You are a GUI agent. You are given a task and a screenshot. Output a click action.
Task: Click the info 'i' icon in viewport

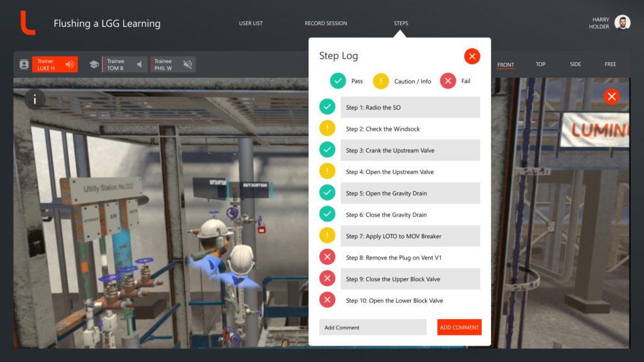point(35,99)
